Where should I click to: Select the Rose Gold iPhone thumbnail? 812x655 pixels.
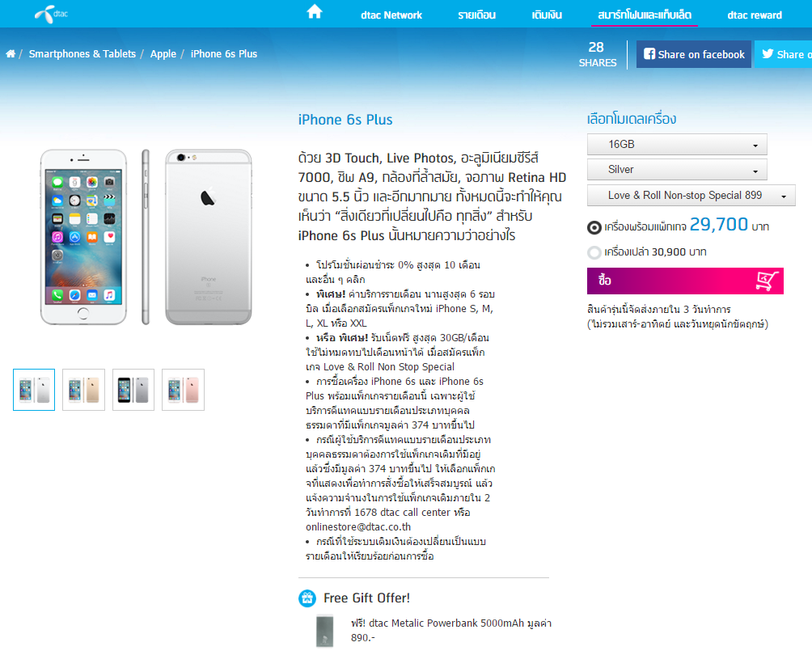click(183, 390)
